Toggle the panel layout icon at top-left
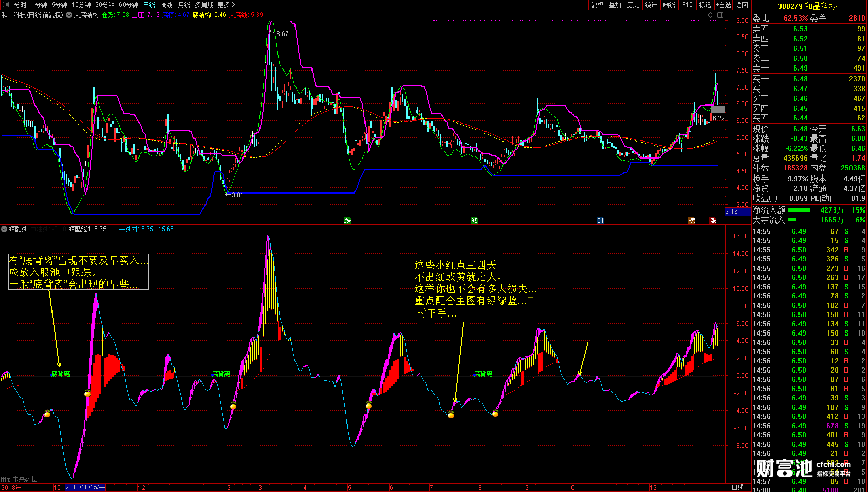868x492 pixels. 5,5
